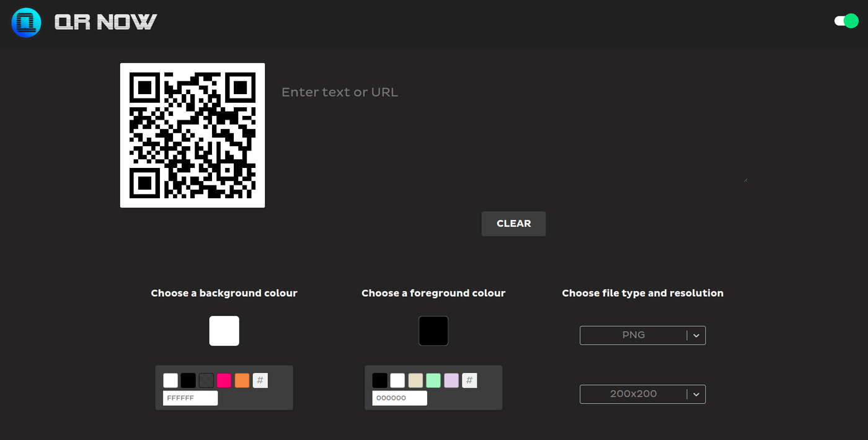This screenshot has width=868, height=440.
Task: Click the FFFFFF background hex input
Action: pyautogui.click(x=190, y=398)
